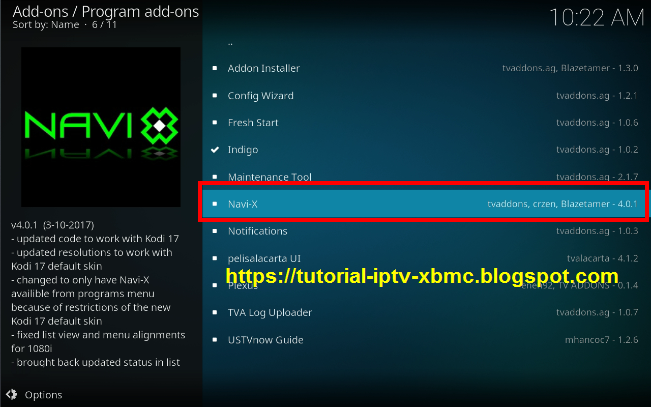Click 'tvaddons.ag, Blazetamer - 1.3.0' author text
Screen dimensions: 651x407
click(x=570, y=68)
